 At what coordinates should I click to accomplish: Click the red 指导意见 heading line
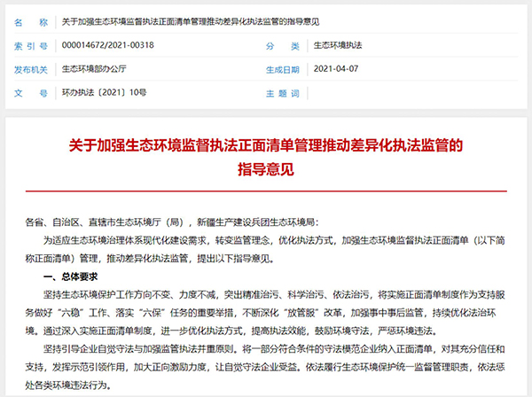(x=265, y=167)
